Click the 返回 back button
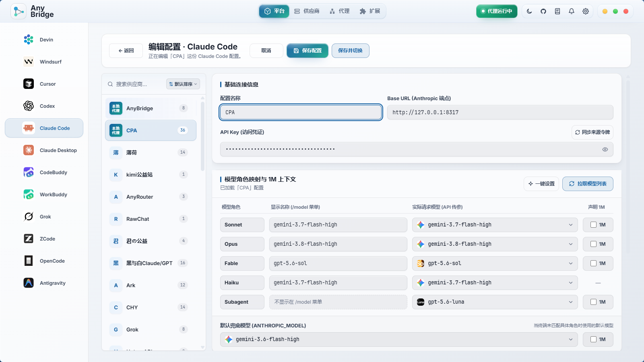The width and height of the screenshot is (644, 362). pos(126,51)
